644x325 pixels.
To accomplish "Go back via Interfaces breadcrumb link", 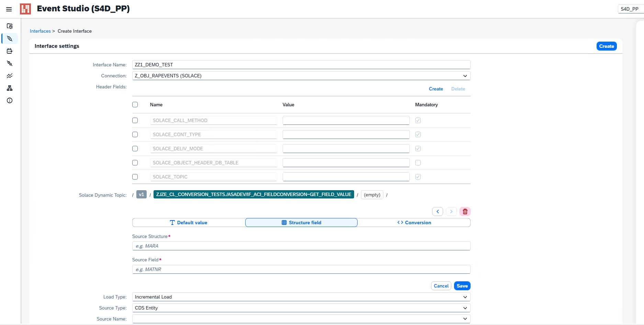I will pyautogui.click(x=40, y=31).
